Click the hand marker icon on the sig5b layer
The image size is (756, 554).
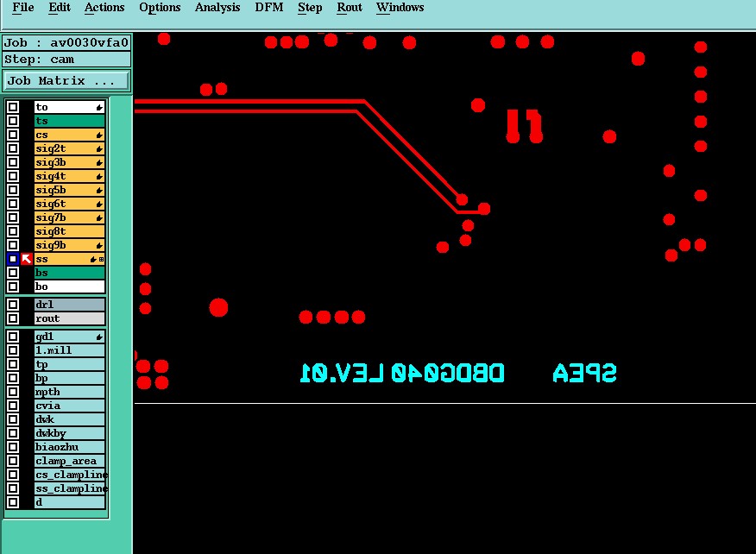tap(99, 190)
